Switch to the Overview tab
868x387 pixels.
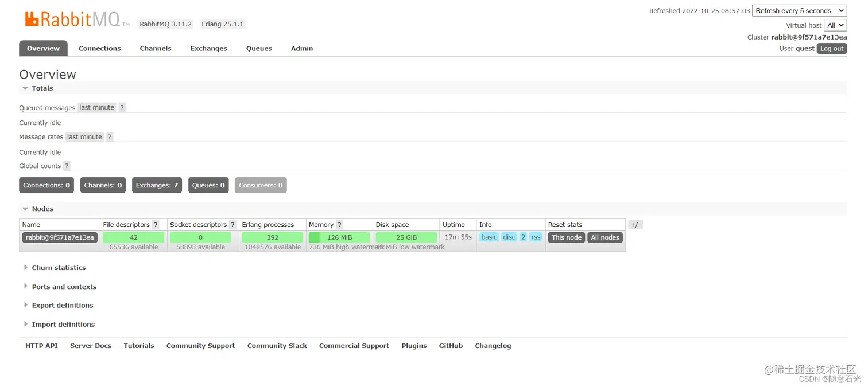point(43,49)
